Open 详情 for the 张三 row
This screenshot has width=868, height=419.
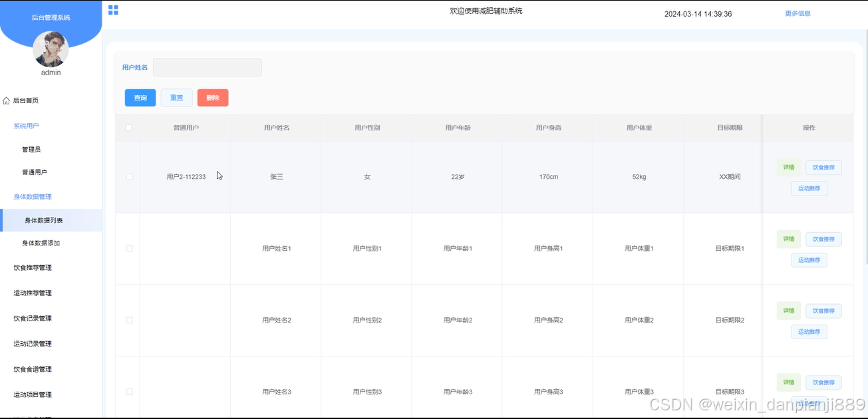point(789,168)
